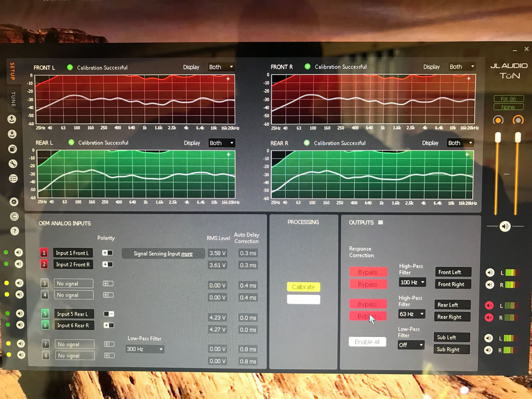Click the download icon in left sidebar
The image size is (532, 399).
pos(12,134)
